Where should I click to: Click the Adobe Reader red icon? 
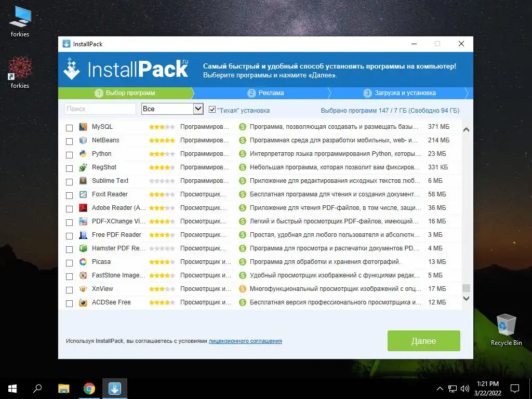[x=83, y=208]
